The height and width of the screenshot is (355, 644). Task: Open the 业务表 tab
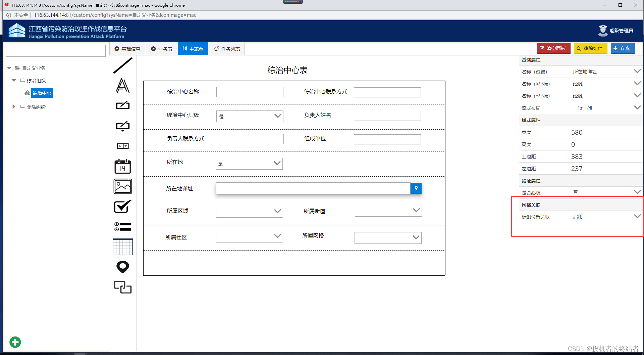pyautogui.click(x=162, y=49)
